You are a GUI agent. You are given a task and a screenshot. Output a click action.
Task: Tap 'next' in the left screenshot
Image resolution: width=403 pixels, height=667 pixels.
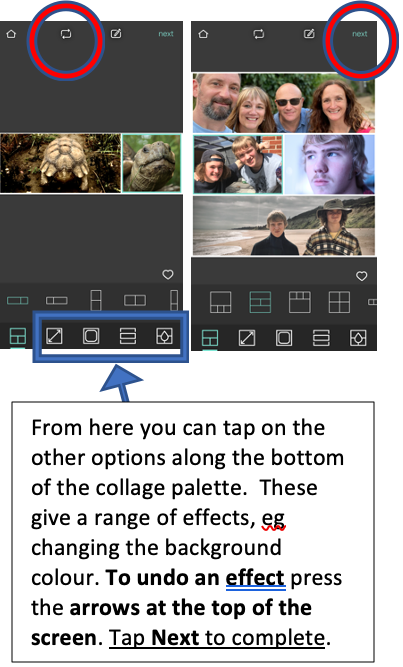166,34
